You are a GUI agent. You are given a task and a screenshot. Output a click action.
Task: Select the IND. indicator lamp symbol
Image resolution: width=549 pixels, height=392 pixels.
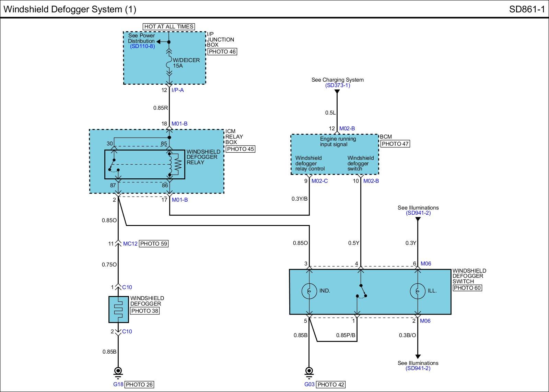pos(309,291)
